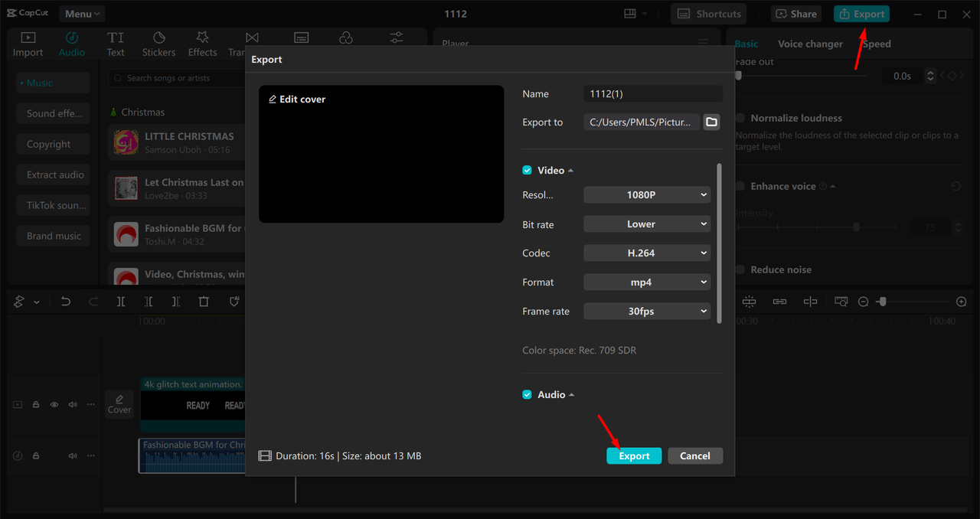Image resolution: width=980 pixels, height=519 pixels.
Task: Select the Extract audio category
Action: click(x=53, y=175)
